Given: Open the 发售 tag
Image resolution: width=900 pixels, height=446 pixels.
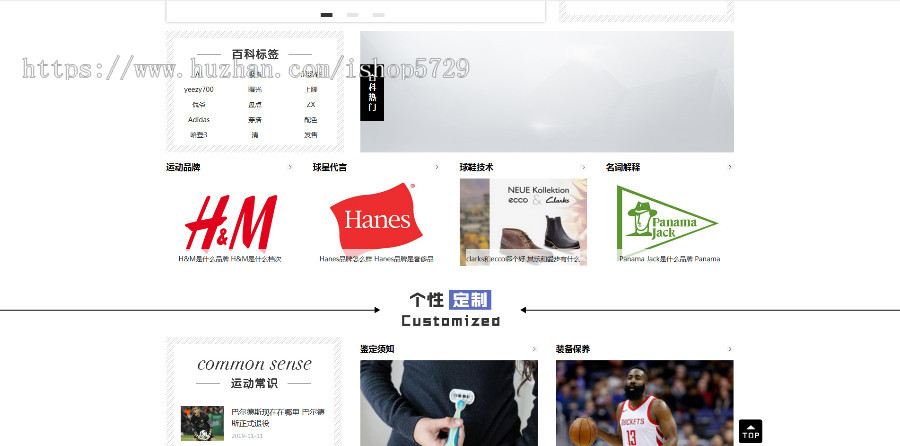Looking at the screenshot, I should (311, 135).
